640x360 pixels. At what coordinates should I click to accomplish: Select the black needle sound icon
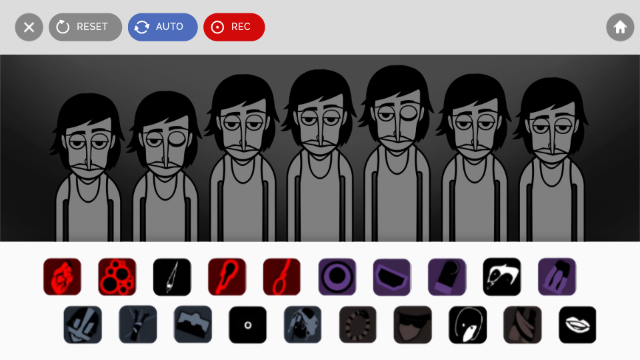[x=172, y=276]
